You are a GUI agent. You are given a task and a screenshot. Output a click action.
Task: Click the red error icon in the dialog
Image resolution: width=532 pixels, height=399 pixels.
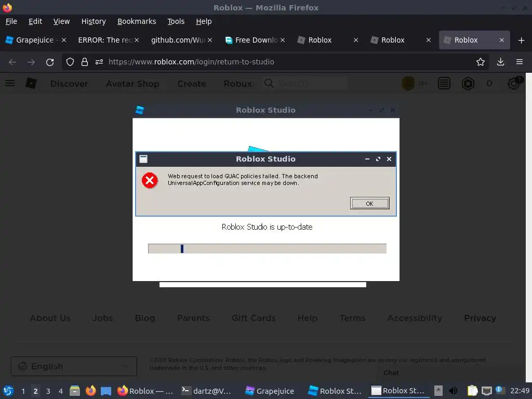click(x=150, y=180)
